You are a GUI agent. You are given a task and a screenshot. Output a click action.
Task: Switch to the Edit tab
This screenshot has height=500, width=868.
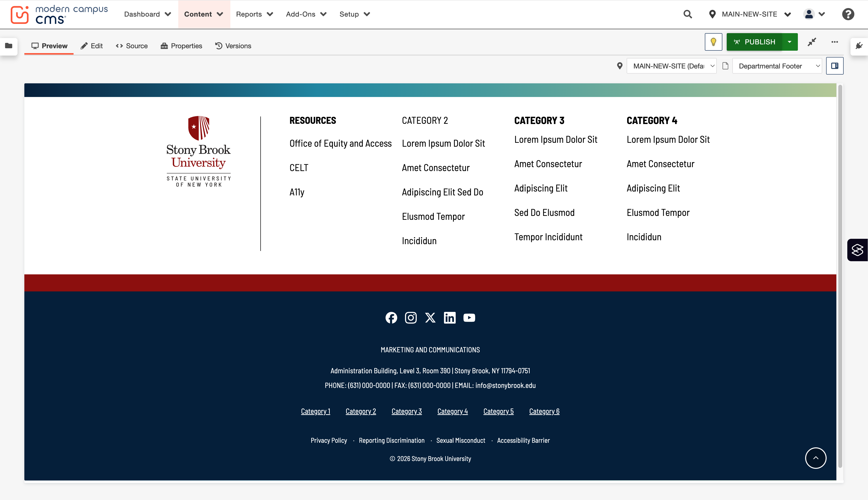point(92,46)
